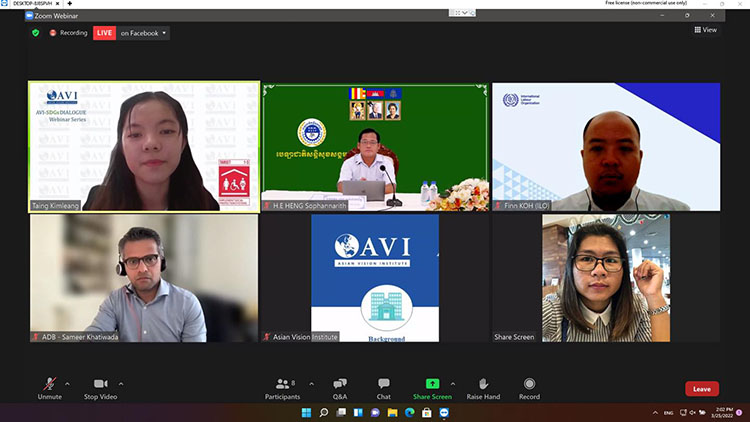
Task: Open the Q&A panel
Action: 340,385
